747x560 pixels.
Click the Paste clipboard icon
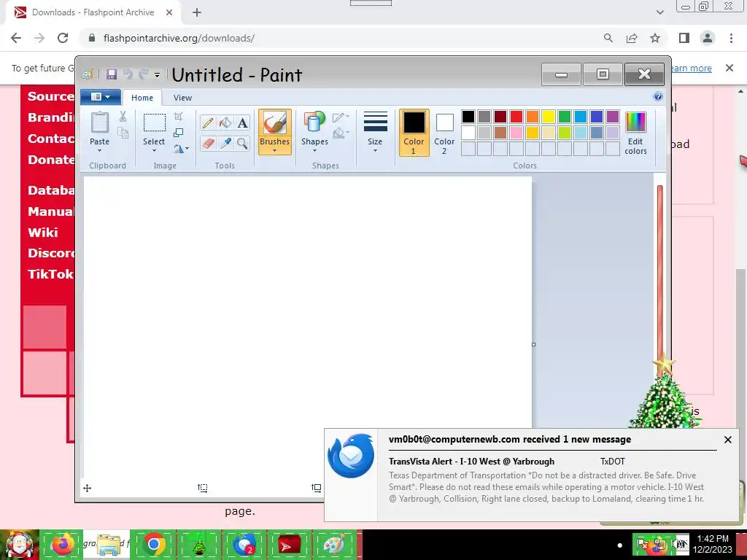point(99,122)
